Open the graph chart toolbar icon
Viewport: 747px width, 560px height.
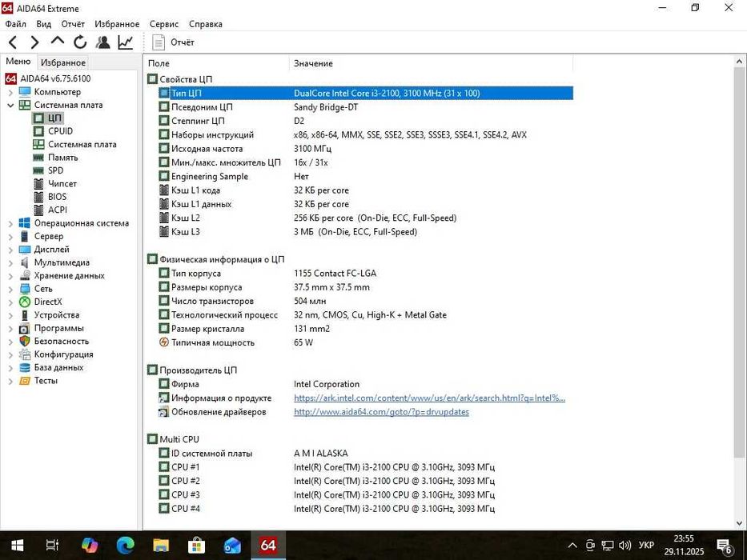point(125,42)
